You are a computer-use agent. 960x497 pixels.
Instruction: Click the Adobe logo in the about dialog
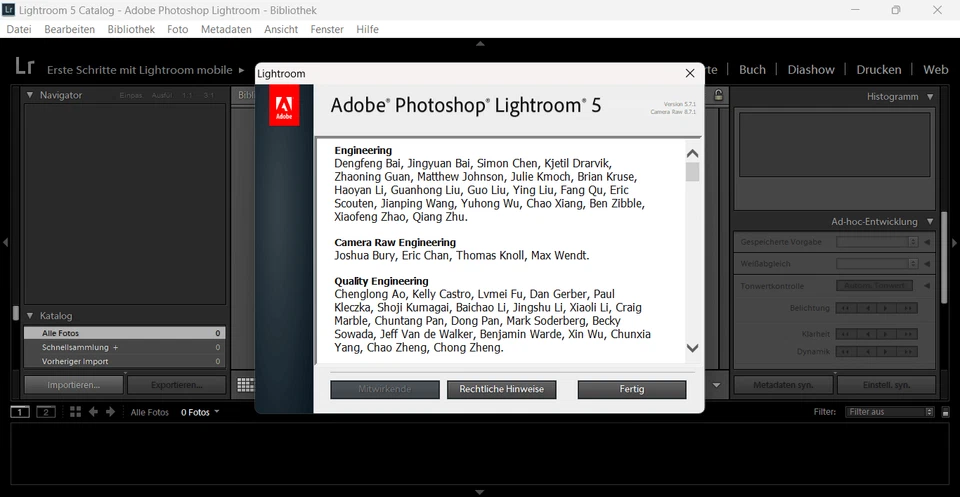[284, 105]
